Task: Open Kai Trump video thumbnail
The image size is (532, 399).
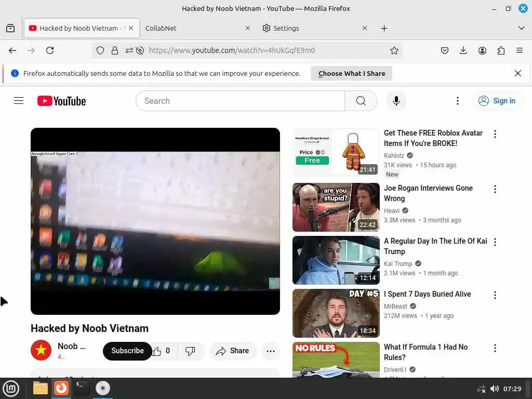Action: [x=336, y=260]
